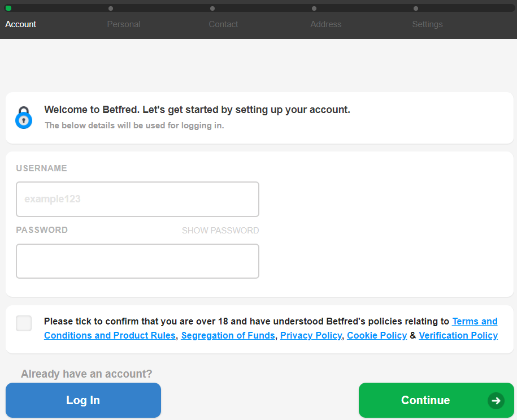
Task: Open the Segregation of Funds link
Action: tap(228, 335)
